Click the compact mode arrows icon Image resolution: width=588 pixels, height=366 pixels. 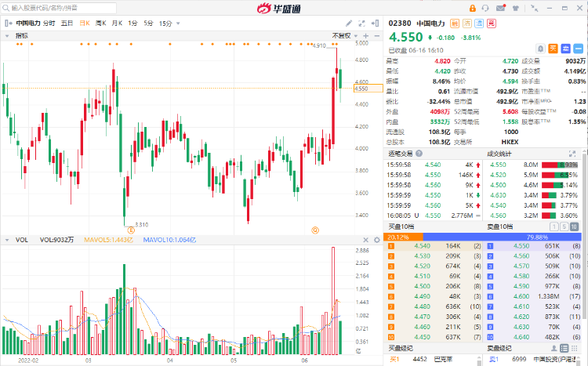click(535, 9)
